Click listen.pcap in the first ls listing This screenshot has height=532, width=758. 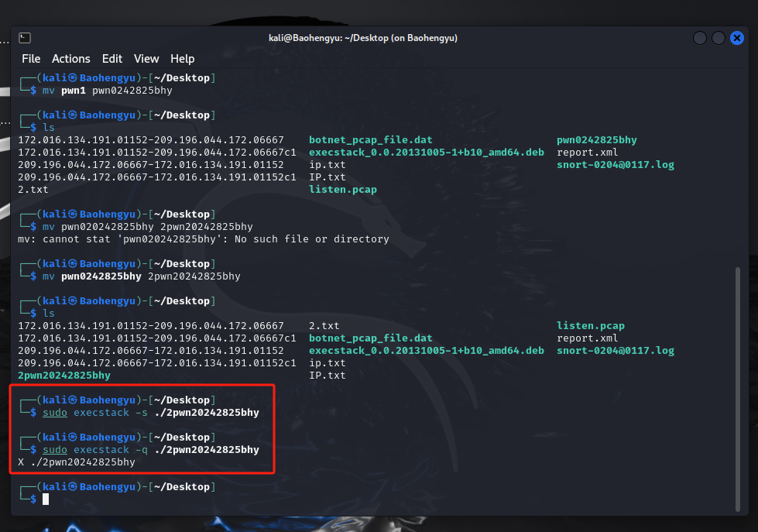343,190
